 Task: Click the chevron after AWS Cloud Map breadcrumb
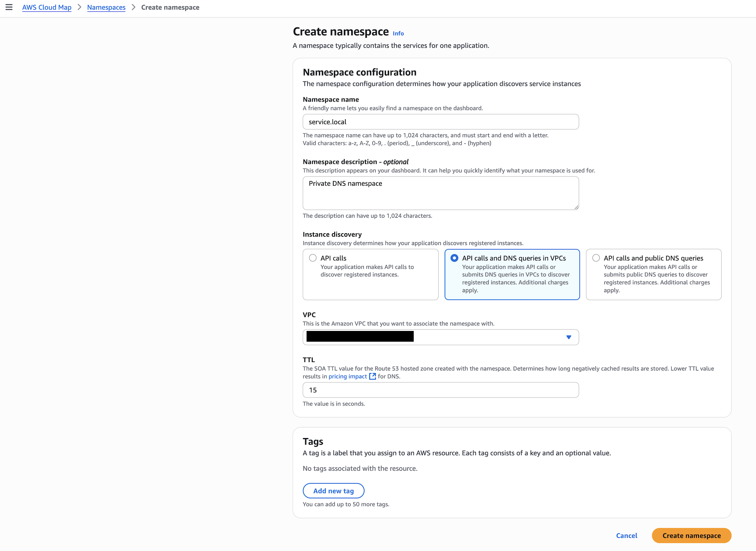(x=79, y=7)
